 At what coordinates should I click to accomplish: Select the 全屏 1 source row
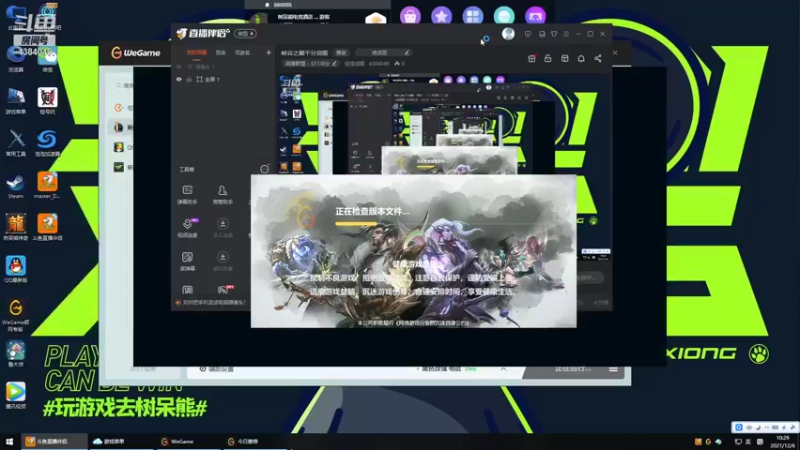pyautogui.click(x=223, y=80)
